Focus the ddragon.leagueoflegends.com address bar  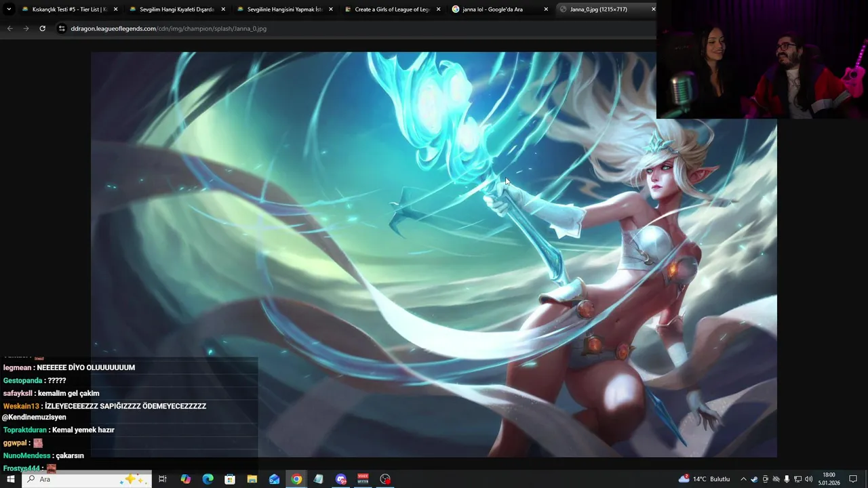(168, 28)
